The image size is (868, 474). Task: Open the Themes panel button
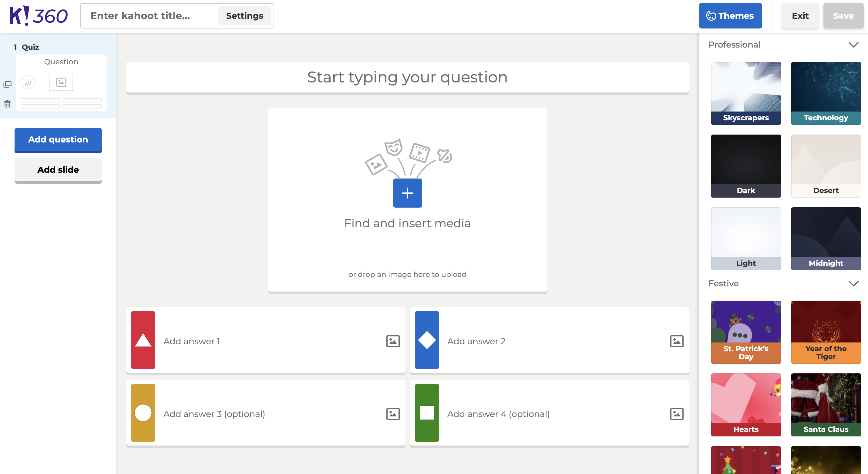pyautogui.click(x=730, y=16)
